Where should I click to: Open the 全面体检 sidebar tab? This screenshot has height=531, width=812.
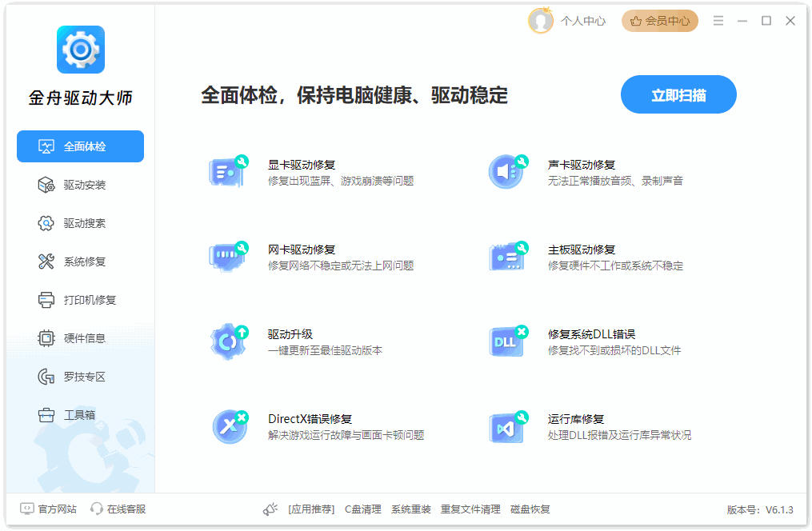(80, 146)
